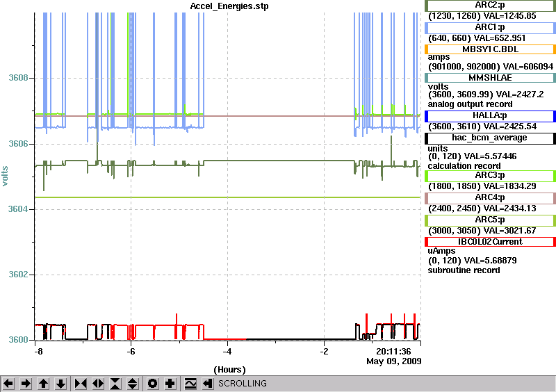Click the 'uAmps' unit label
556x392 pixels.
coord(442,251)
